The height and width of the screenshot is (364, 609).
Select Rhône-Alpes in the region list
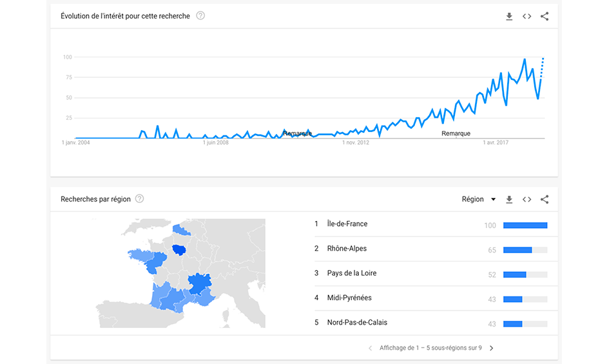pos(347,249)
